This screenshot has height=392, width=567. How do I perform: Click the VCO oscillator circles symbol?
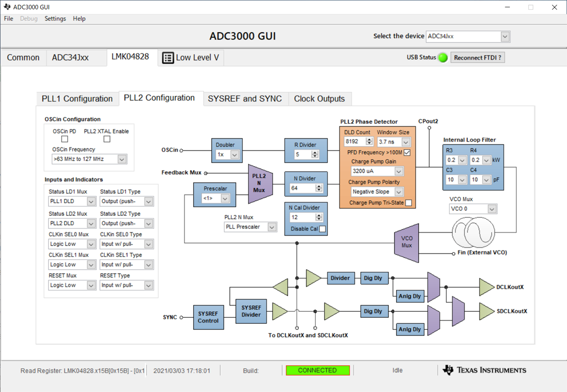[473, 233]
